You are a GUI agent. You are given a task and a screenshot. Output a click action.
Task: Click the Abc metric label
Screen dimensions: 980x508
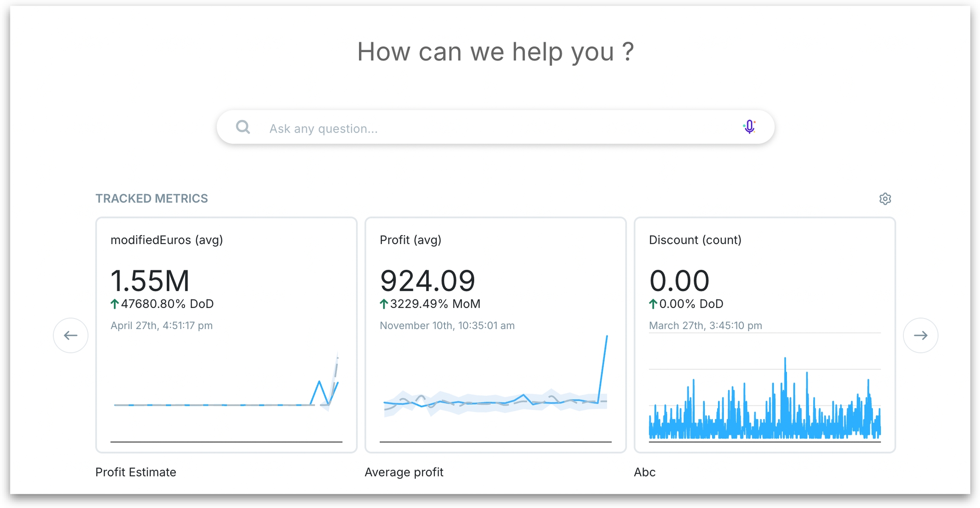point(644,472)
